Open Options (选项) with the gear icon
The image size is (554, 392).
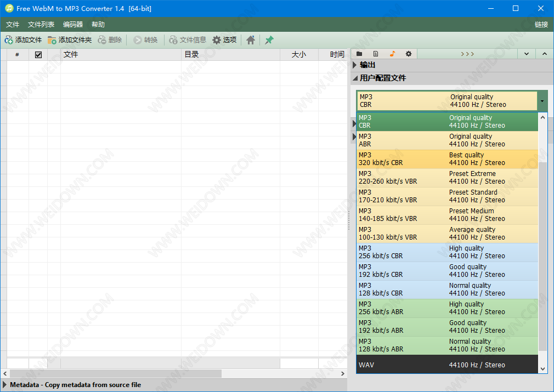pos(217,40)
